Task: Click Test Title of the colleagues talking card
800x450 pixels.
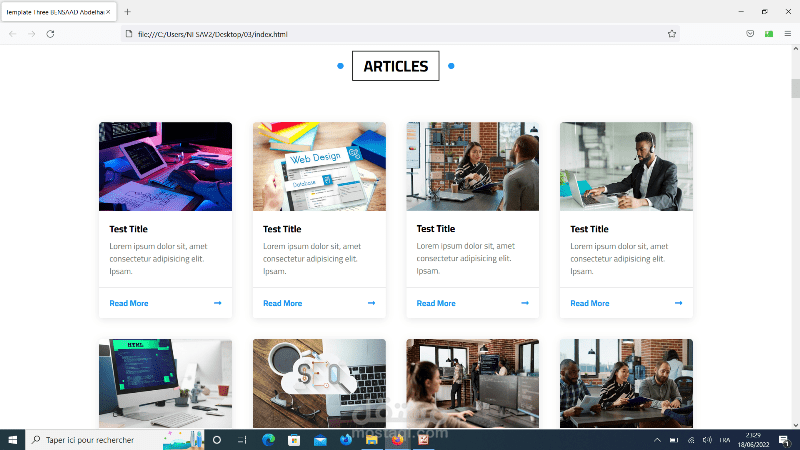Action: click(436, 229)
